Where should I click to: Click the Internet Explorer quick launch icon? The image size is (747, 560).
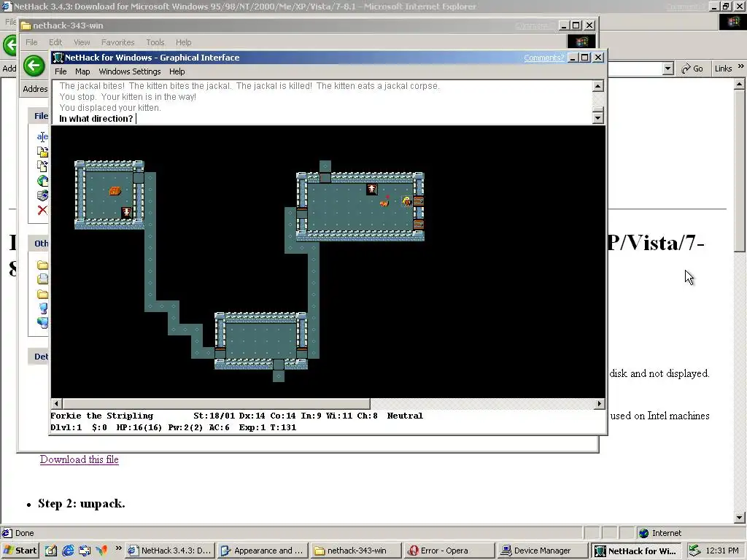point(68,551)
